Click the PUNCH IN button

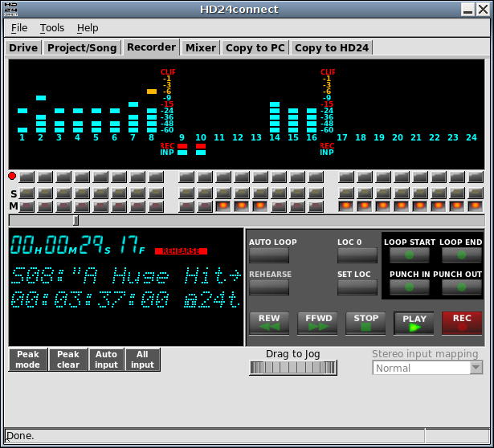[x=410, y=287]
